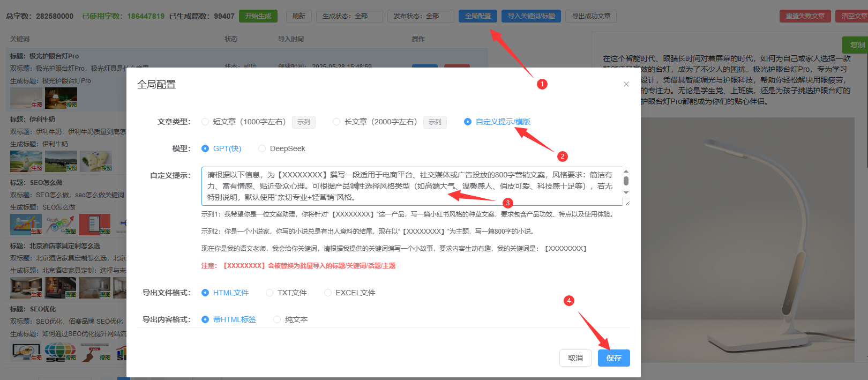Save the global configuration with 保存
Screen dimensions: 868x380
click(614, 358)
